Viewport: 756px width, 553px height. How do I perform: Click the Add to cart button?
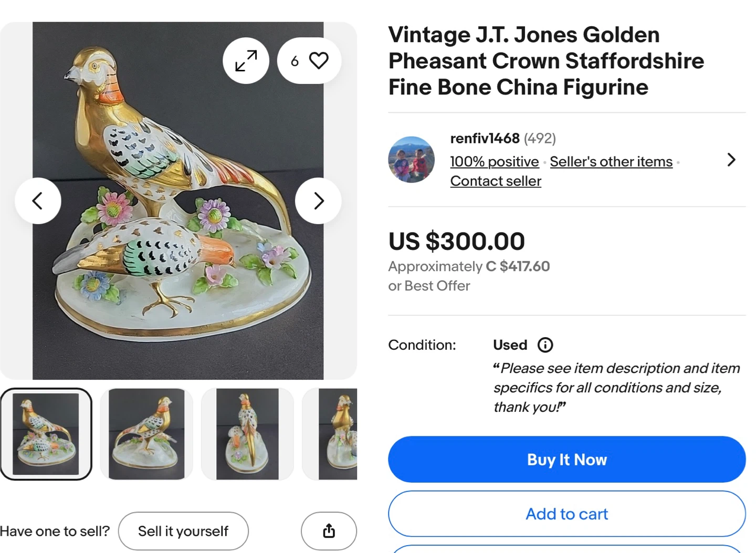pyautogui.click(x=566, y=514)
